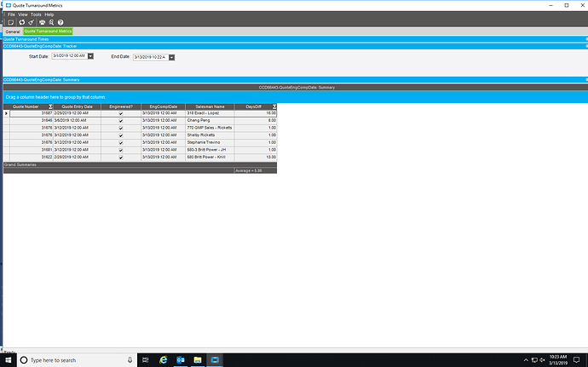Toggle Engineered checkbox for Shelby Ricketts row
Viewport: 588px width, 367px height.
coord(121,135)
